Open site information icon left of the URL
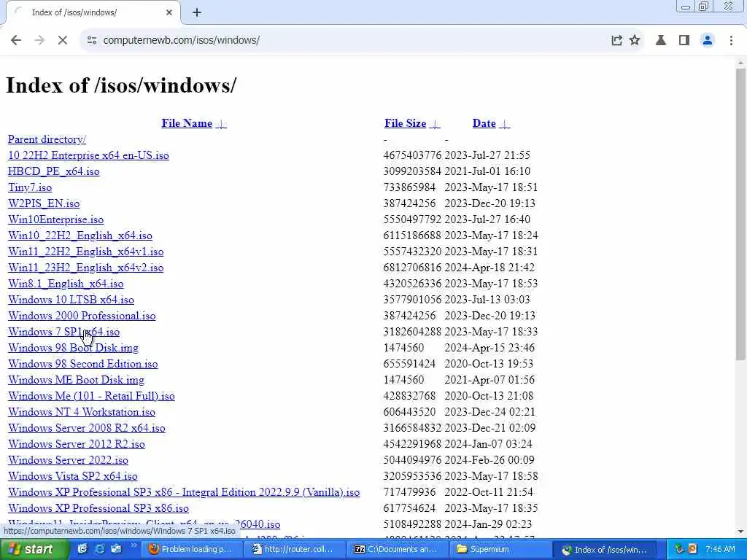Screen dimensions: 747x560 (91, 41)
